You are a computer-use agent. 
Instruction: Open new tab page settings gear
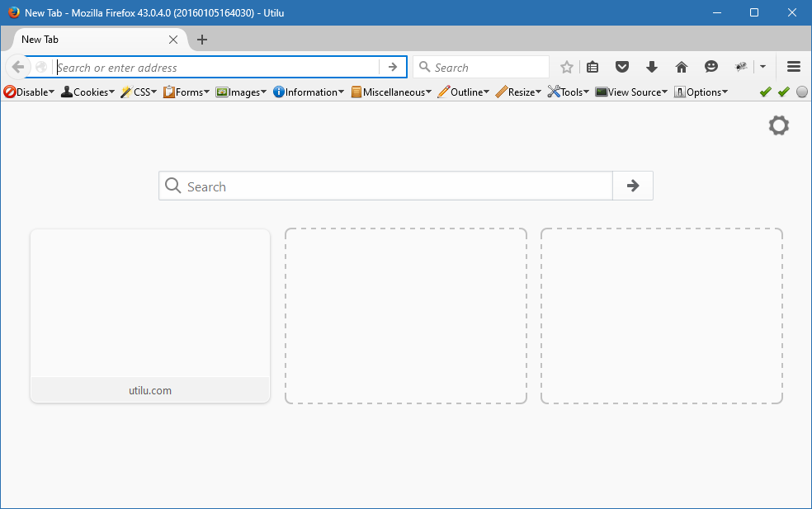(x=778, y=126)
